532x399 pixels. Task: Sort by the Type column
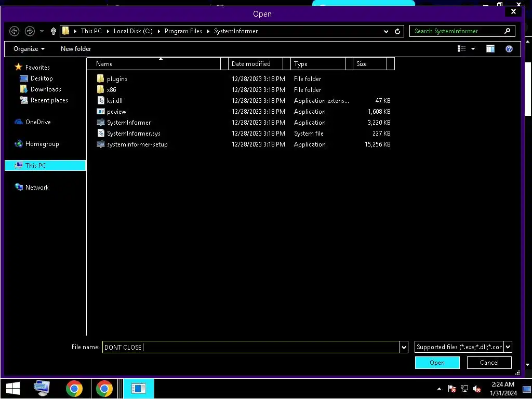pos(318,64)
